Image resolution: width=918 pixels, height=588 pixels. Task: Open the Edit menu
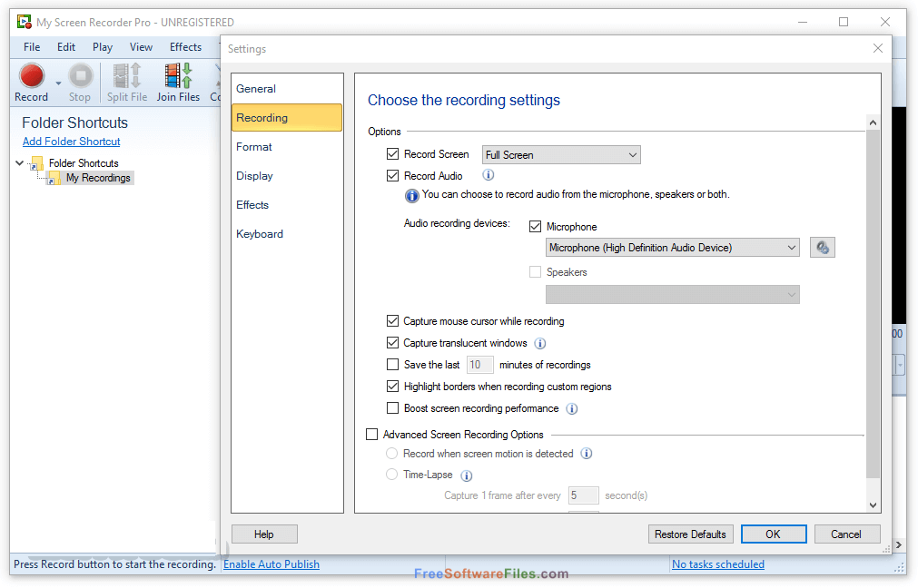pos(66,47)
